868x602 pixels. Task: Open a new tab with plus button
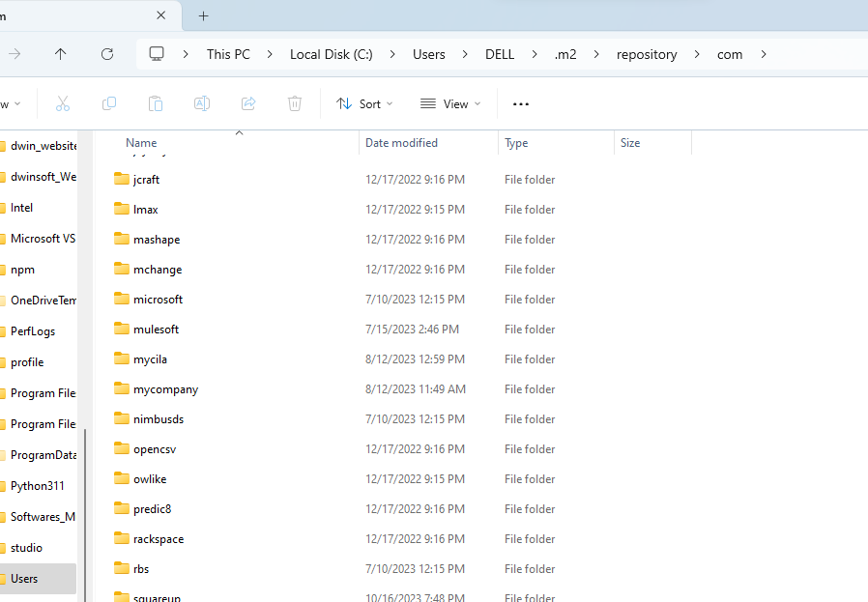[x=203, y=15]
